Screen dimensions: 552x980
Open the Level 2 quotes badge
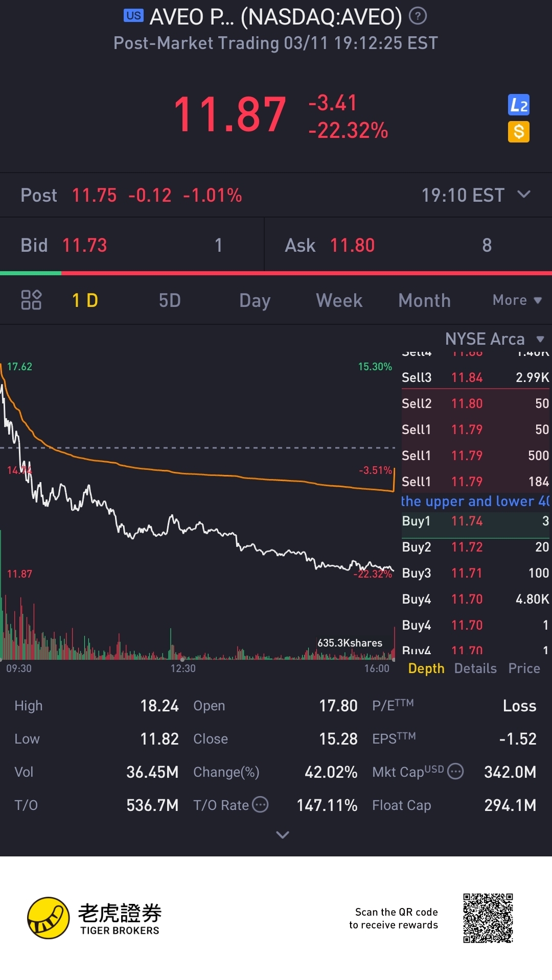[x=519, y=105]
